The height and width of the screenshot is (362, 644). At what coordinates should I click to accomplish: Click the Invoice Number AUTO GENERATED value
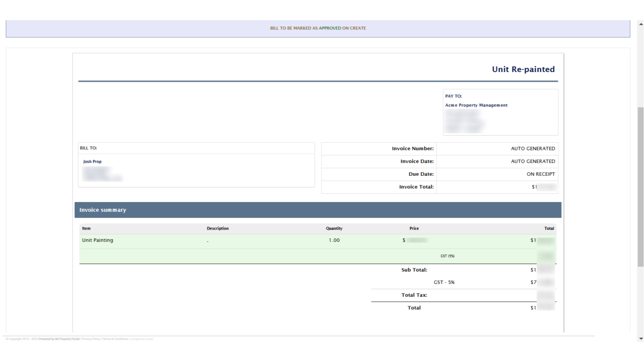pyautogui.click(x=533, y=148)
